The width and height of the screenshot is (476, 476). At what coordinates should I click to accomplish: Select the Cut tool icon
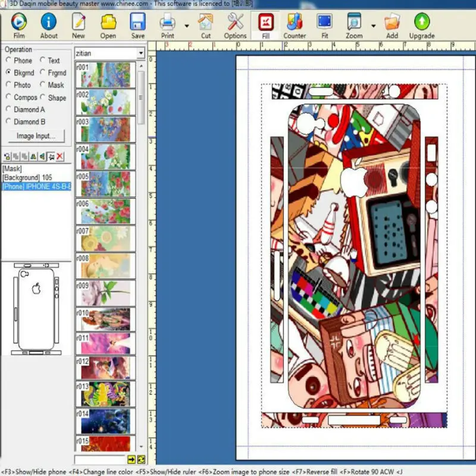point(205,22)
